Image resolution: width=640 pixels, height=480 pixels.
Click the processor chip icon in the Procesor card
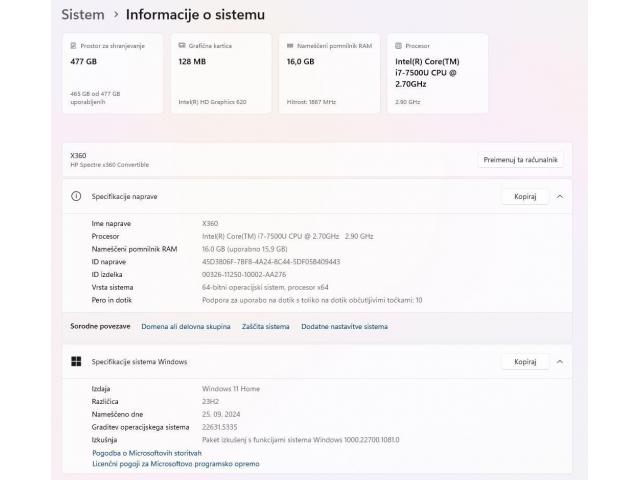point(398,46)
